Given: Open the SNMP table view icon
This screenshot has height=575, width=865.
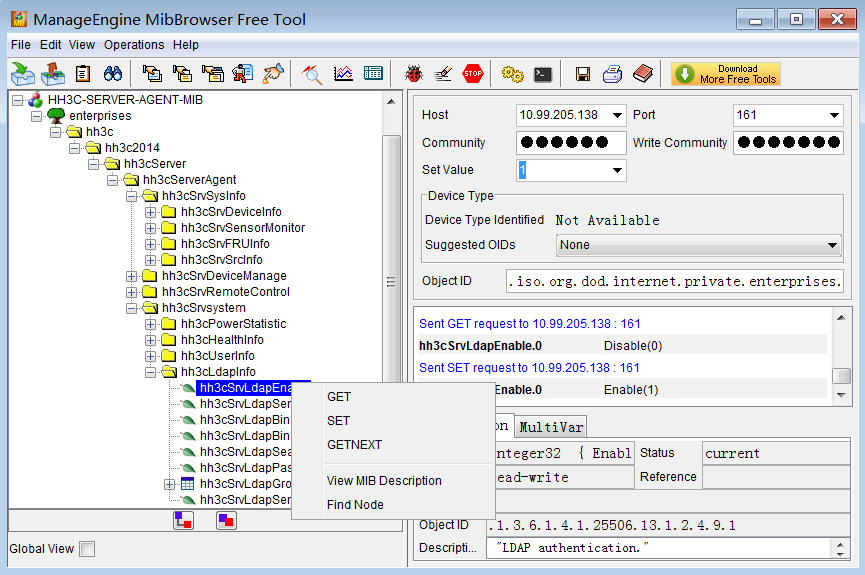Looking at the screenshot, I should click(x=373, y=73).
